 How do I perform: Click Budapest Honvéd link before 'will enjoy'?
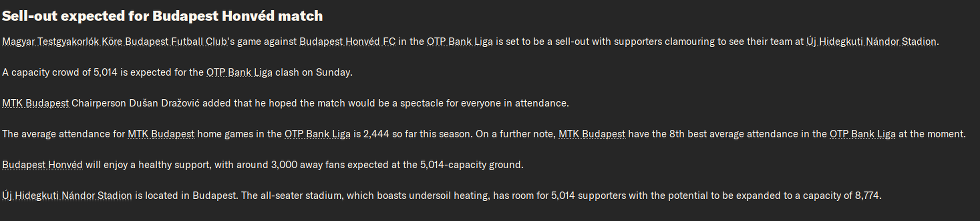tap(42, 165)
